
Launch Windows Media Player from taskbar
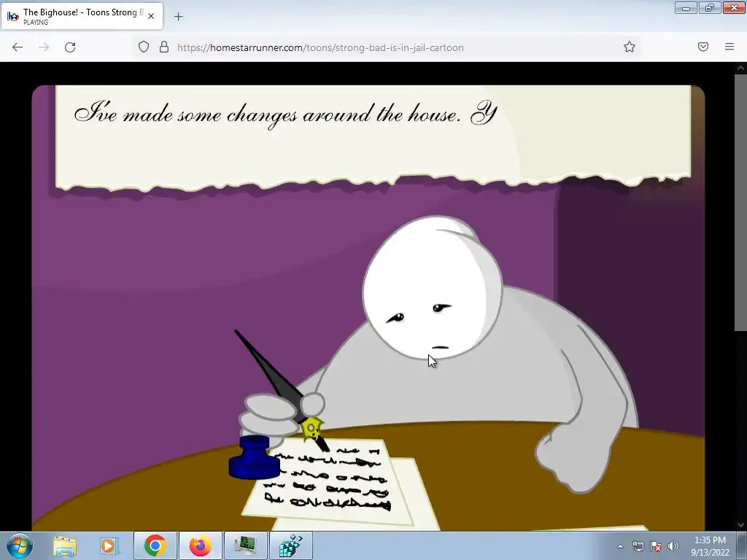[x=108, y=545]
